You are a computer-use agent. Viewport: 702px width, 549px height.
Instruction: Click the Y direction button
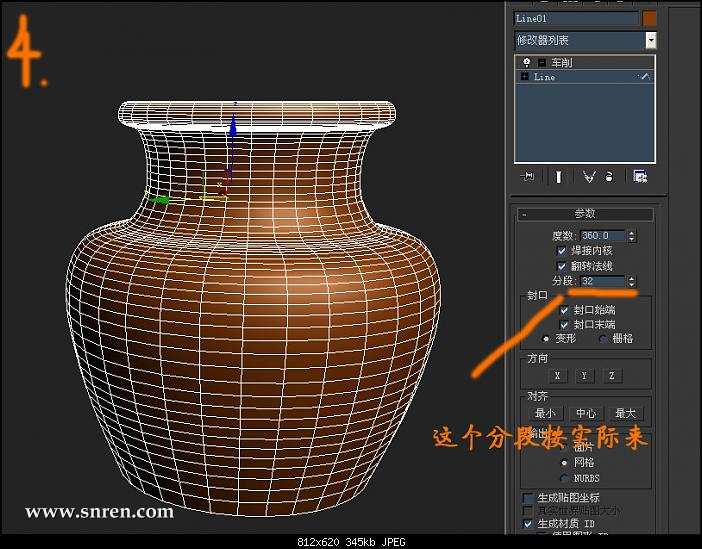584,375
